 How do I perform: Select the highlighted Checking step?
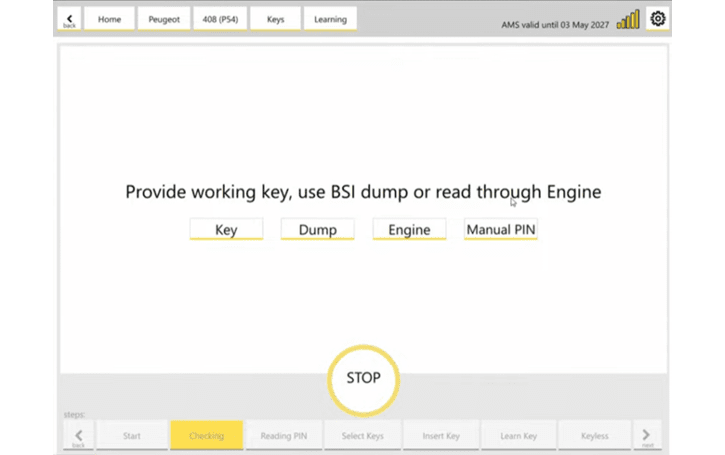(206, 436)
